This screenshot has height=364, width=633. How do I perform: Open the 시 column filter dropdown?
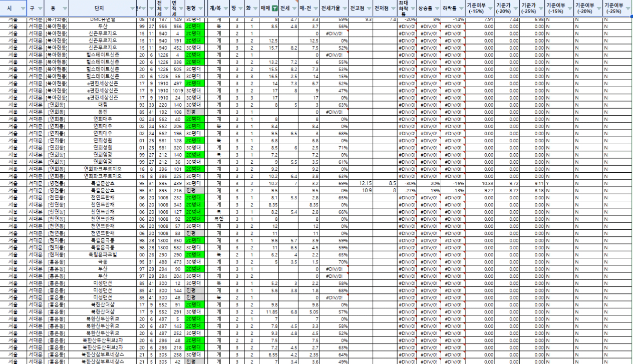coord(24,9)
